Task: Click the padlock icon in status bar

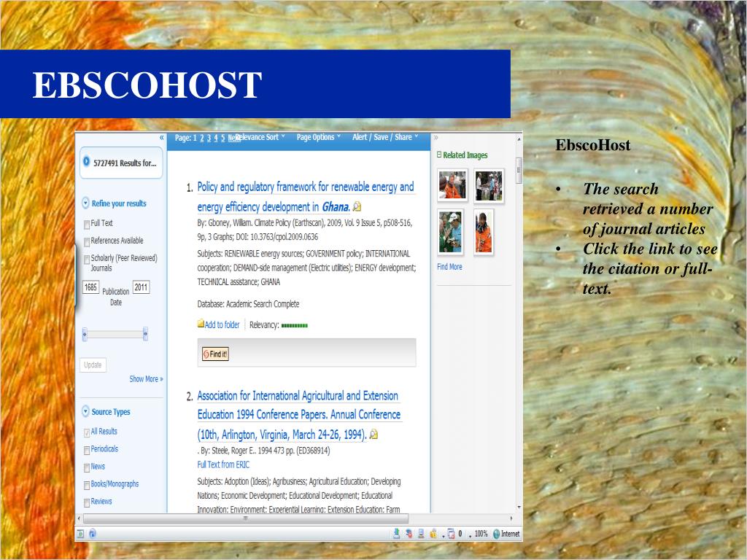Action: coord(433,534)
